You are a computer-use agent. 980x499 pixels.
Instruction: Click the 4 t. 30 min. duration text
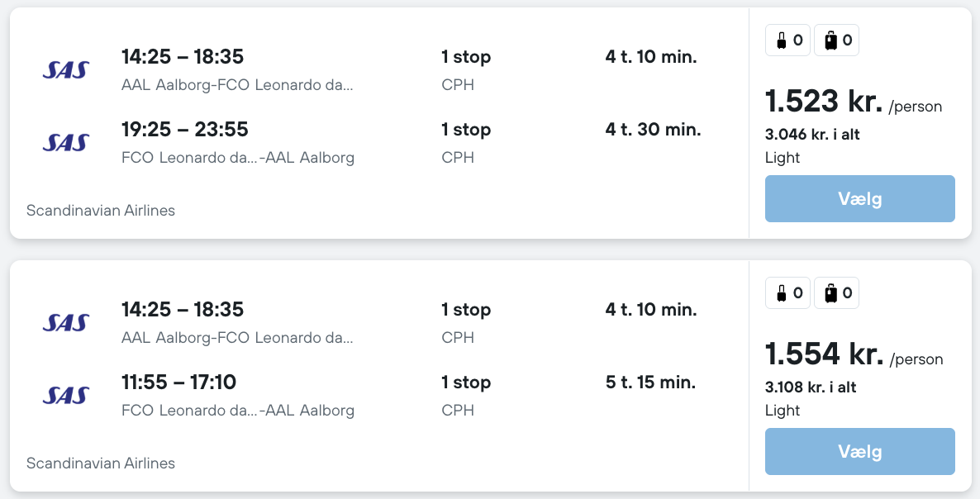point(653,130)
